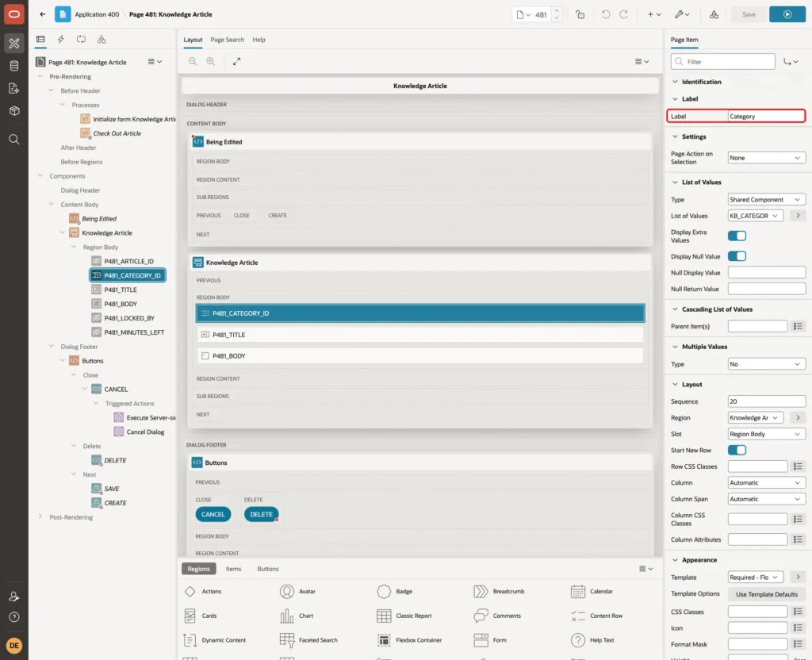812x660 pixels.
Task: Switch gallery to the Buttons tab
Action: 268,569
